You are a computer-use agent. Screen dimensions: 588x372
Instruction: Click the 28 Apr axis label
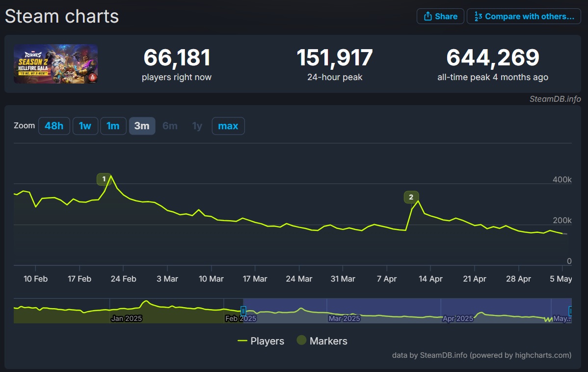(519, 279)
